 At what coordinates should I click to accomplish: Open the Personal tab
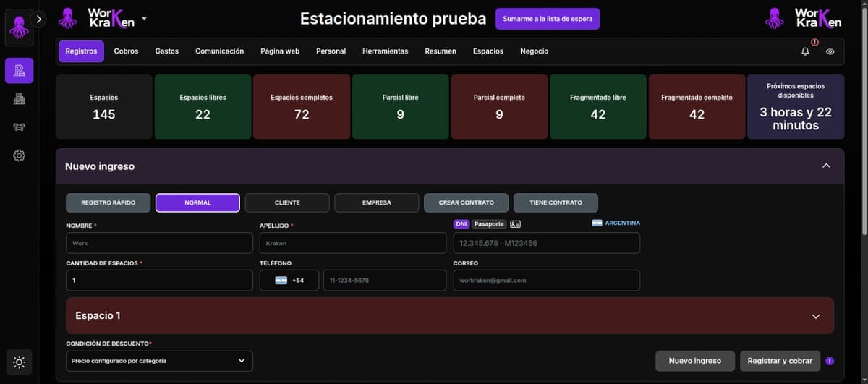click(331, 51)
